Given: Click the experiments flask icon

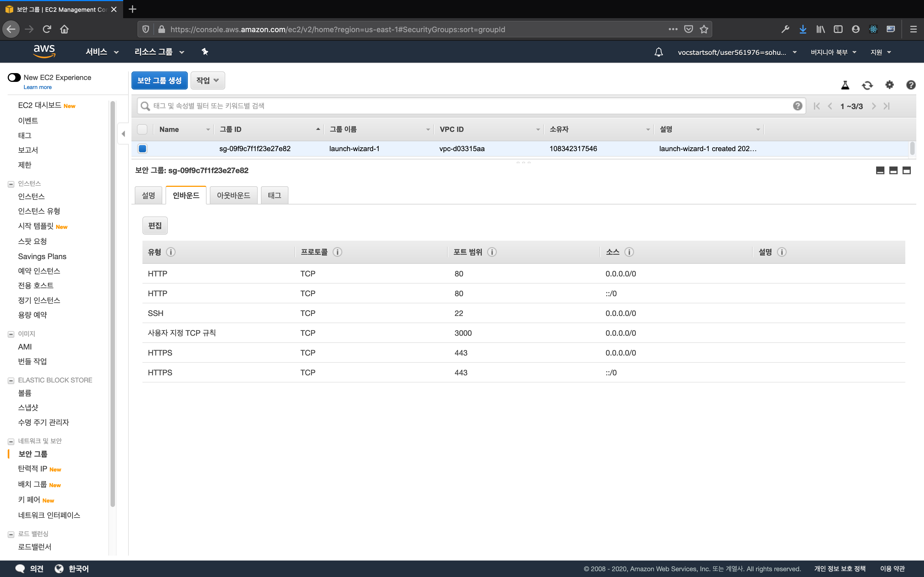Looking at the screenshot, I should 845,85.
